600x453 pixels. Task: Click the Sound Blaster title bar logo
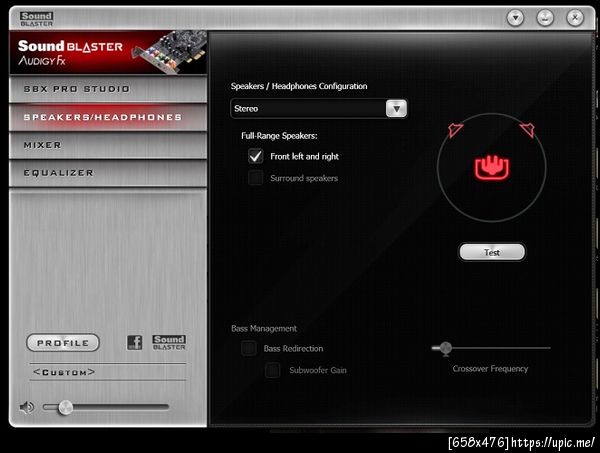pos(37,19)
